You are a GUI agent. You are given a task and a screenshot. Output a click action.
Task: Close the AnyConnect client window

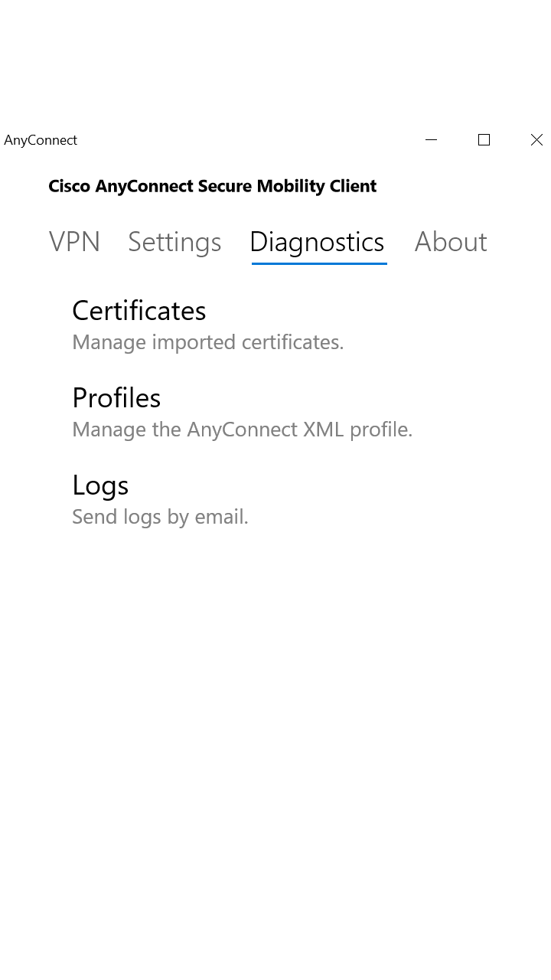536,140
